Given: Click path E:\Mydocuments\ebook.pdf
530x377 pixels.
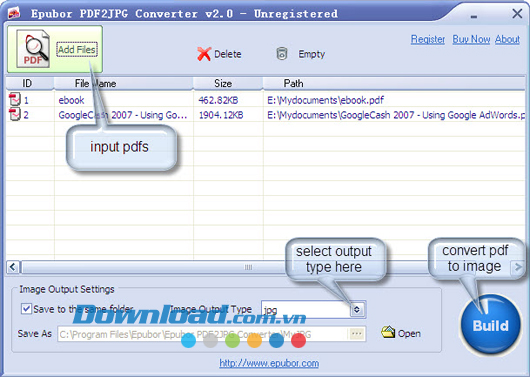Looking at the screenshot, I should pos(326,100).
